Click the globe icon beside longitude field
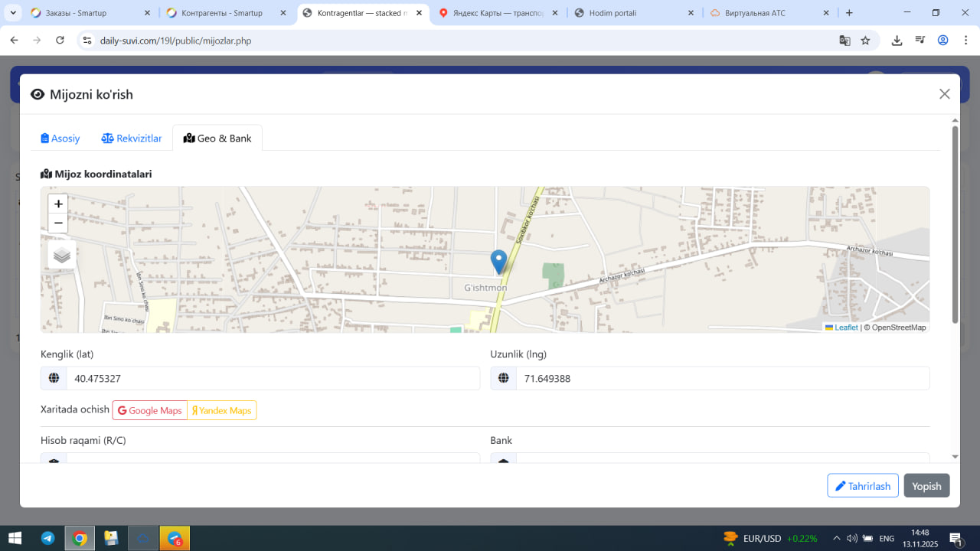This screenshot has width=980, height=551. (x=503, y=378)
